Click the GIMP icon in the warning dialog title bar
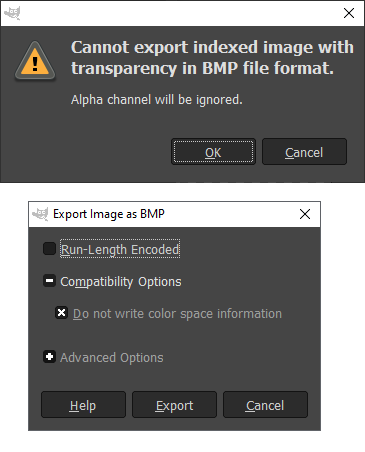365x452 pixels. coord(13,13)
